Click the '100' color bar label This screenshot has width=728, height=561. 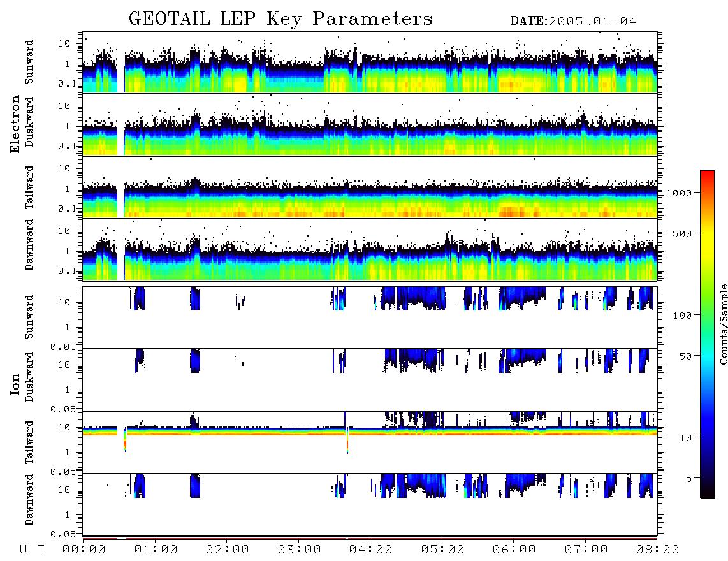click(682, 316)
